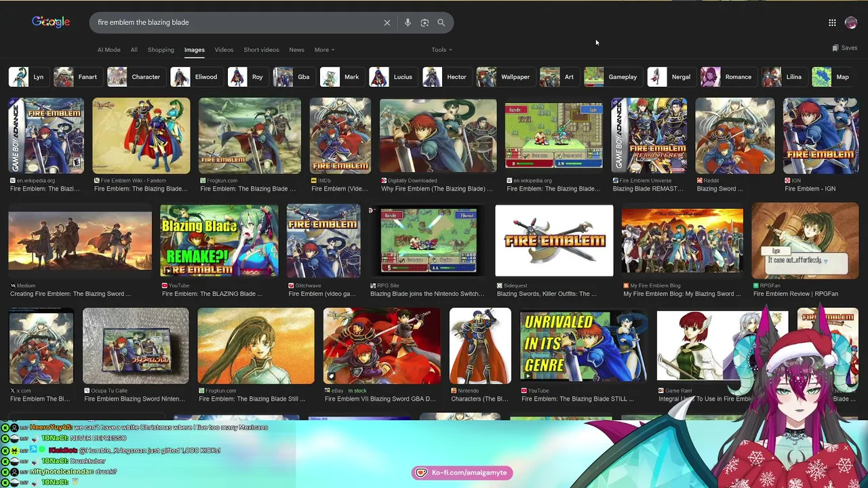Go to Google logo homepage
Screen dimensions: 868x488
51,22
